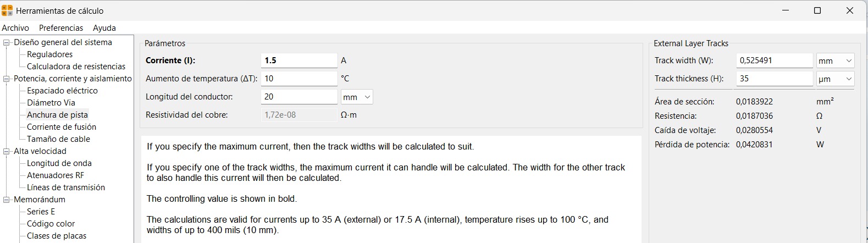Open the Preferencias menu
This screenshot has height=243, width=868.
click(x=61, y=28)
